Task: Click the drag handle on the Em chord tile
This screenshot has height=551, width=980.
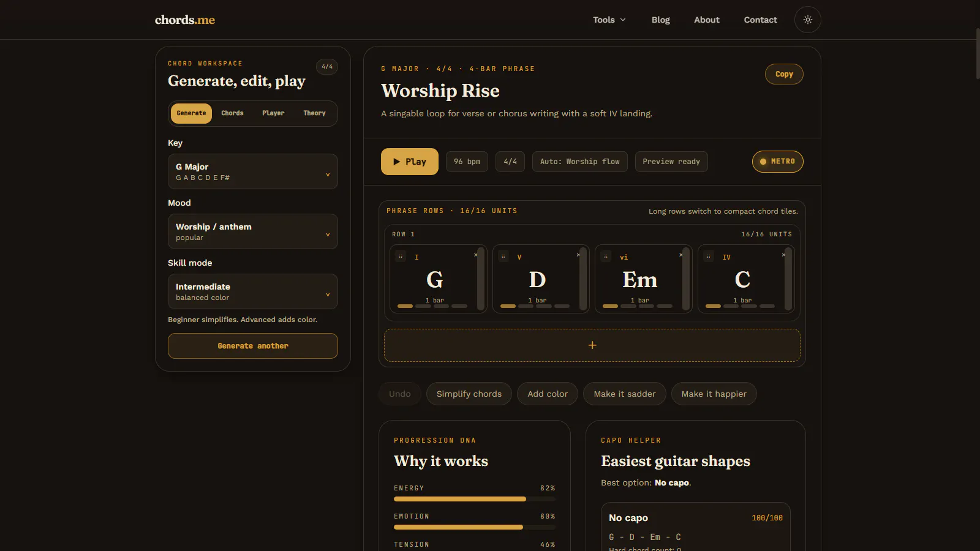Action: [606, 257]
